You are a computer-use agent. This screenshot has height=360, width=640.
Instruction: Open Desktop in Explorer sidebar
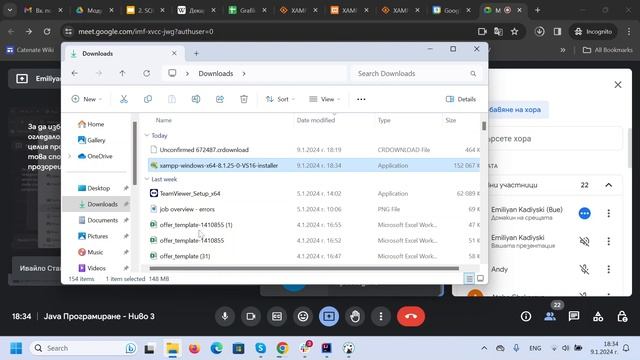(98, 188)
